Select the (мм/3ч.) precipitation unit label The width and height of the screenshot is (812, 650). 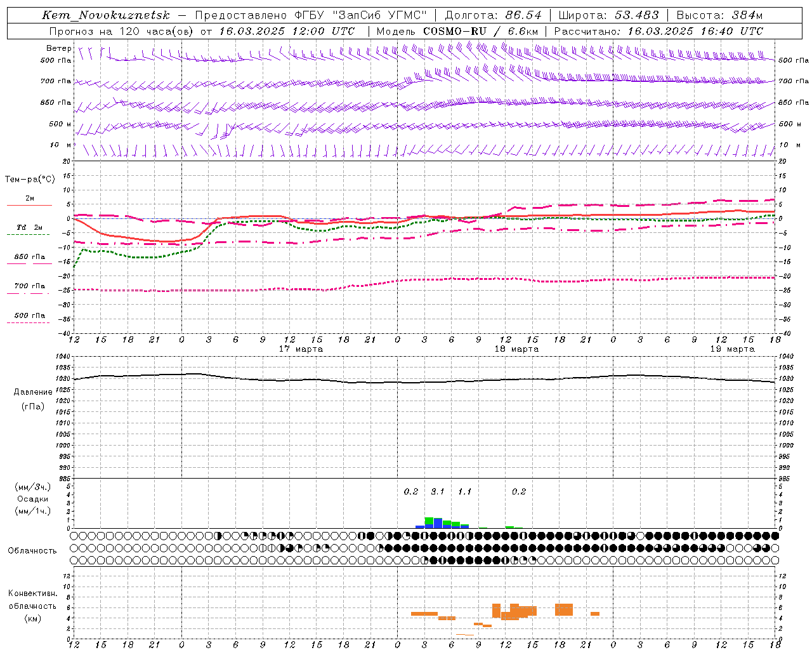point(33,487)
